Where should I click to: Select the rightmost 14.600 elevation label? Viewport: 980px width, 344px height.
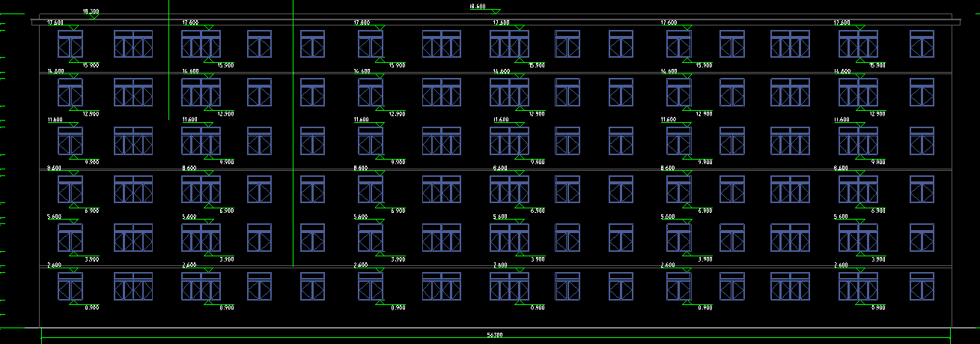tap(841, 71)
